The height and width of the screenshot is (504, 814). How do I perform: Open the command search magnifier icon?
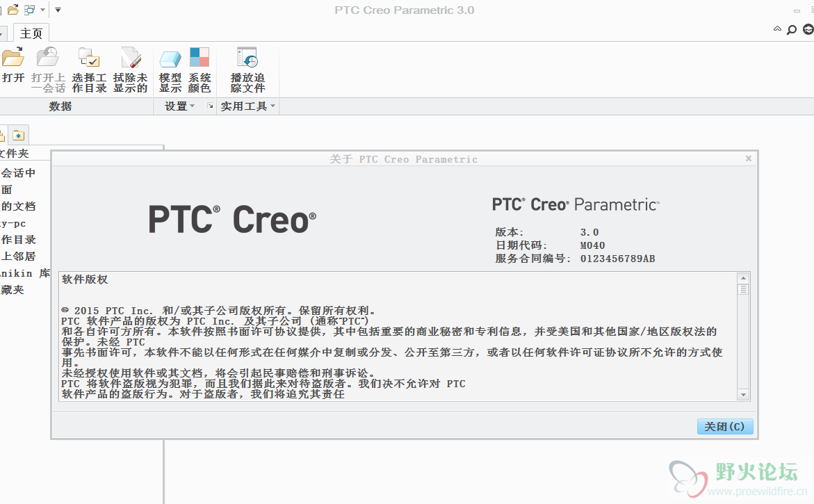(792, 30)
